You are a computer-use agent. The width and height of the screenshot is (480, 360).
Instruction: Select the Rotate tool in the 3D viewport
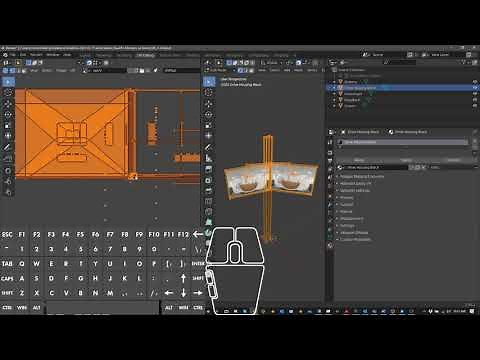[x=209, y=115]
